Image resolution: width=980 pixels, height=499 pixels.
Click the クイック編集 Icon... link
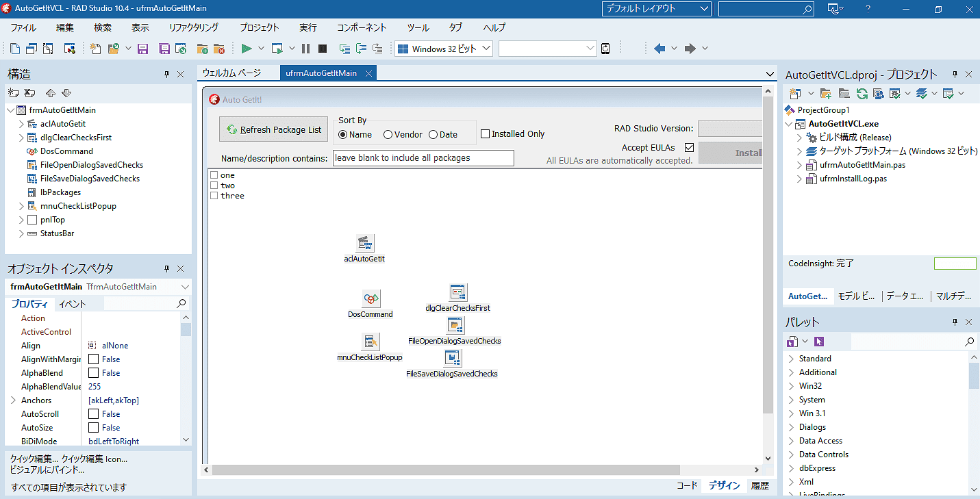95,459
